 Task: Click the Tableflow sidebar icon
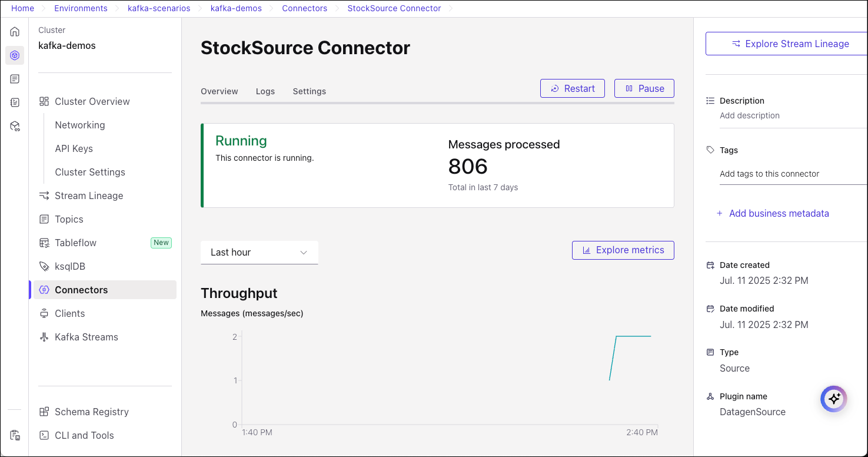click(x=44, y=243)
